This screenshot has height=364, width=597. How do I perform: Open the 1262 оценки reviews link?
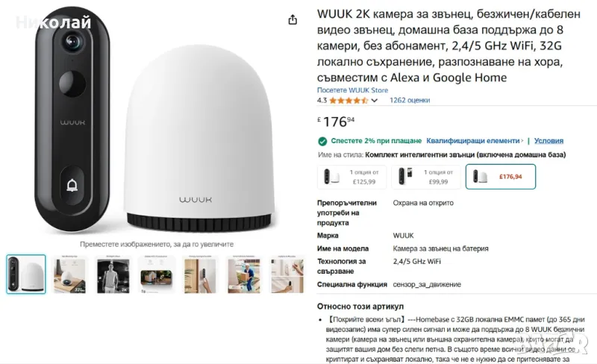click(x=410, y=100)
